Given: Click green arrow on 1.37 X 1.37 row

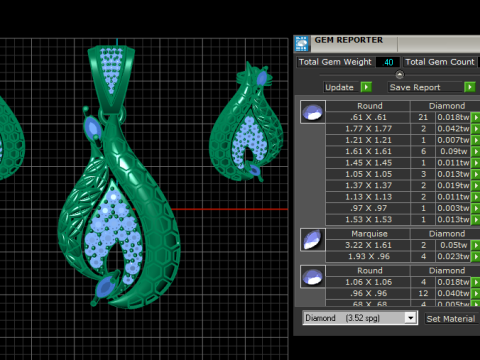Looking at the screenshot, I should [475, 185].
